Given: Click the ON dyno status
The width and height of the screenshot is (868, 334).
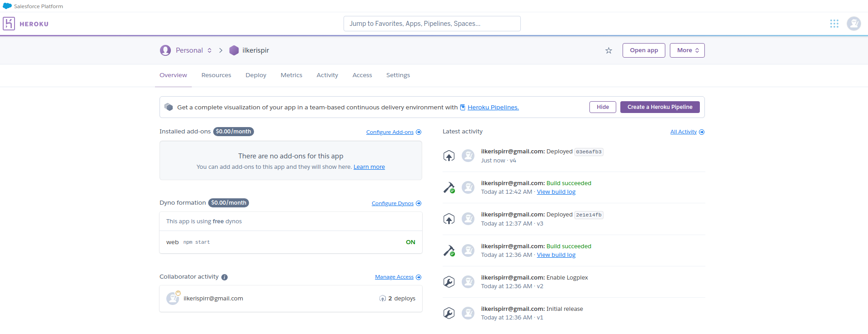Looking at the screenshot, I should (x=410, y=242).
